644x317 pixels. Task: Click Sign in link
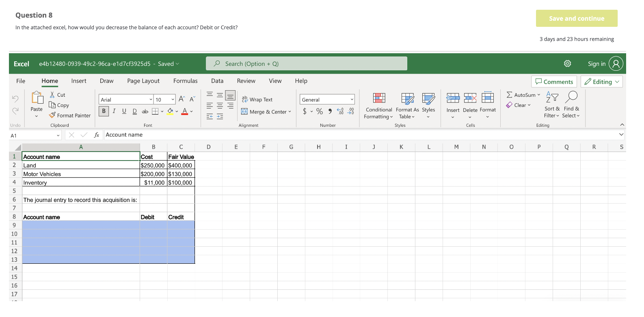click(596, 63)
